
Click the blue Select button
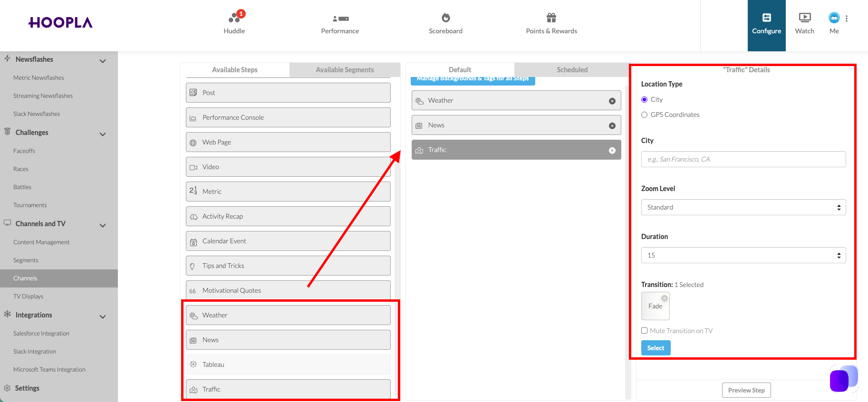click(x=656, y=348)
